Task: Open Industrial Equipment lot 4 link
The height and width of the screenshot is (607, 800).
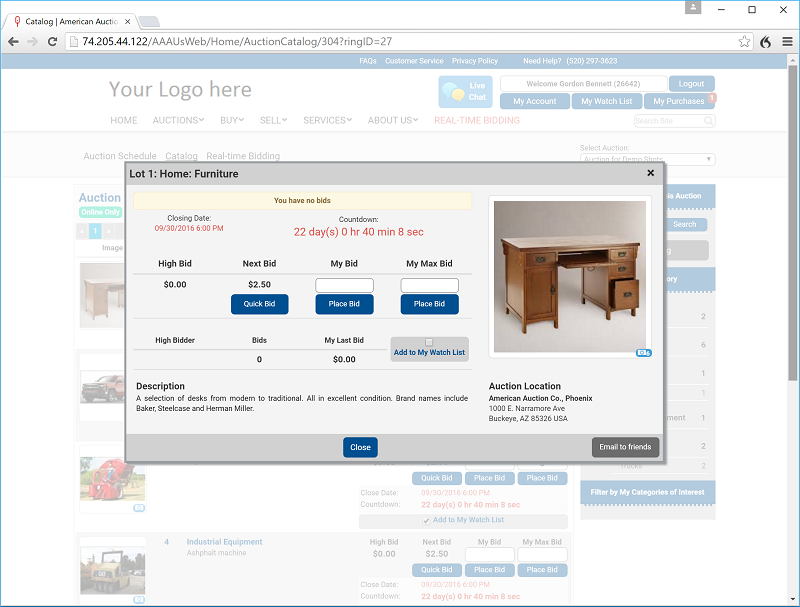Action: pos(224,542)
